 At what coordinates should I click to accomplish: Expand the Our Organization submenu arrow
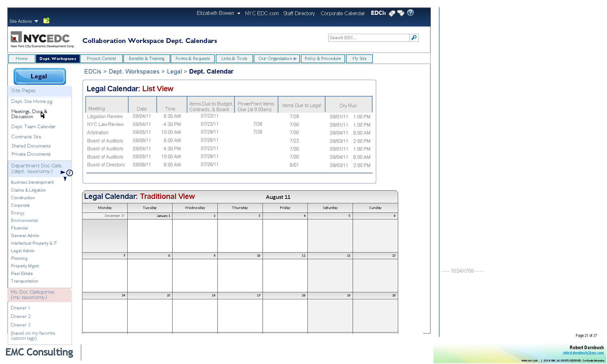click(x=295, y=59)
